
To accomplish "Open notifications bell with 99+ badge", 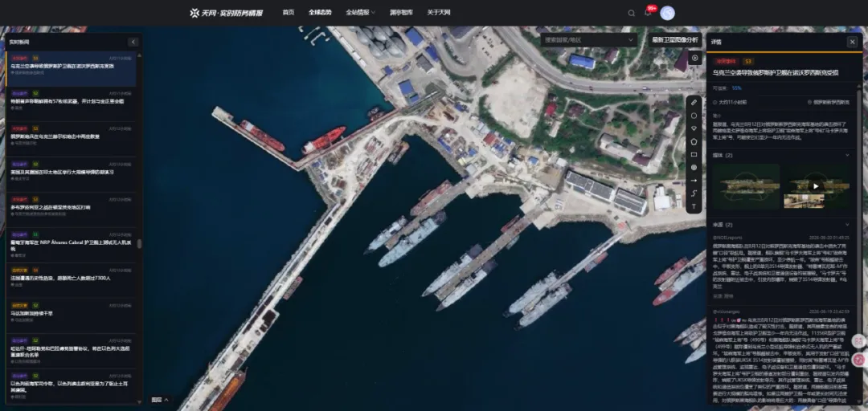I will click(x=649, y=12).
